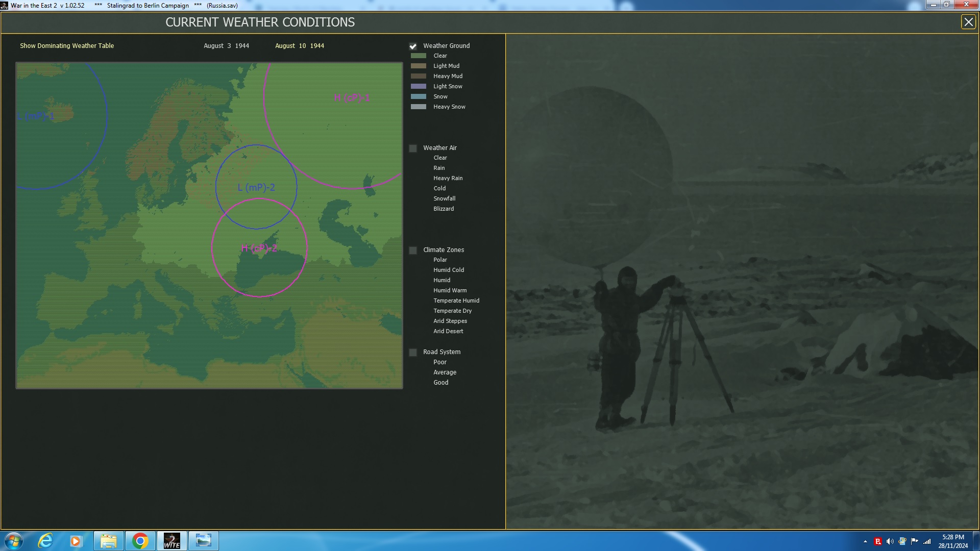
Task: Click the Snow color swatch
Action: pos(419,96)
